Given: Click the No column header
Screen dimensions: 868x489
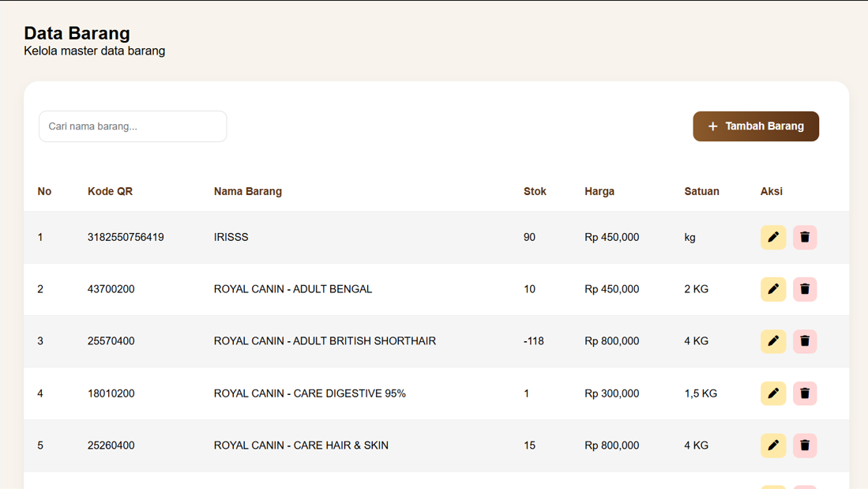Looking at the screenshot, I should [44, 192].
